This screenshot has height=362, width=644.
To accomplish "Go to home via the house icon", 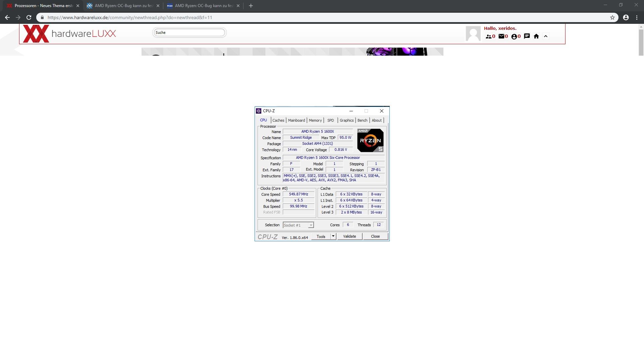I will [x=536, y=36].
